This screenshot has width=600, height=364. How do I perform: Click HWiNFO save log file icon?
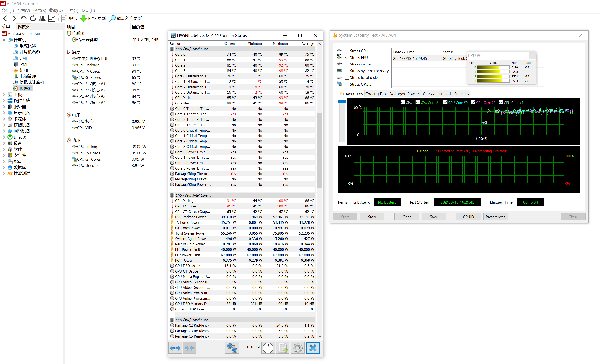pyautogui.click(x=283, y=348)
